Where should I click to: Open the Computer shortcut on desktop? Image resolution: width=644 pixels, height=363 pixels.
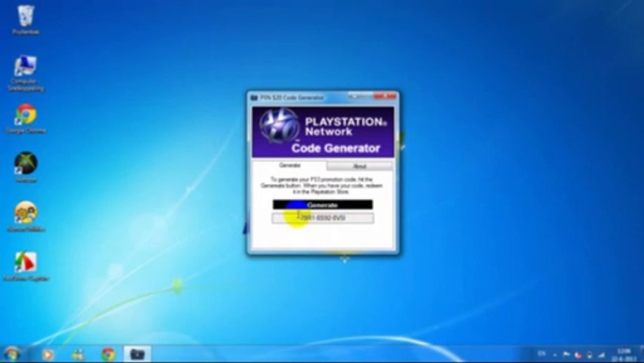click(25, 73)
